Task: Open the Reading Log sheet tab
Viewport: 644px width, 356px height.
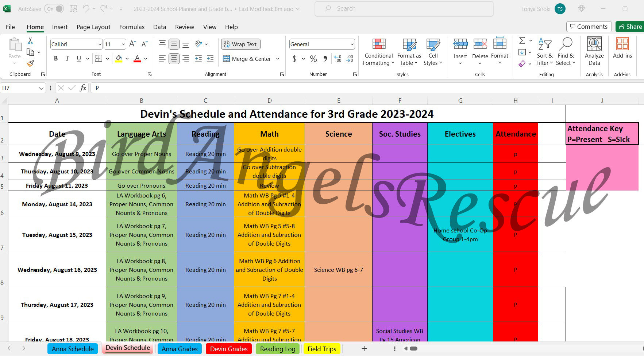Action: (x=278, y=349)
